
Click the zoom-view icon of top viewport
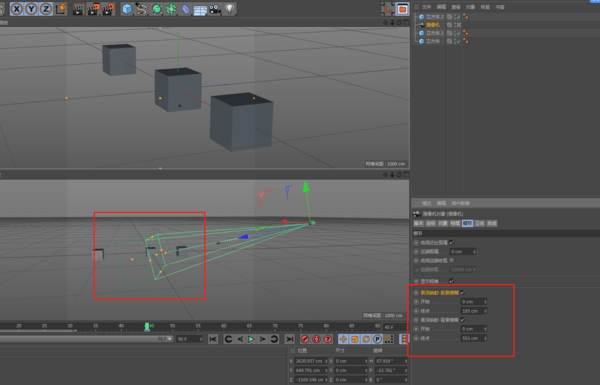tap(392, 23)
